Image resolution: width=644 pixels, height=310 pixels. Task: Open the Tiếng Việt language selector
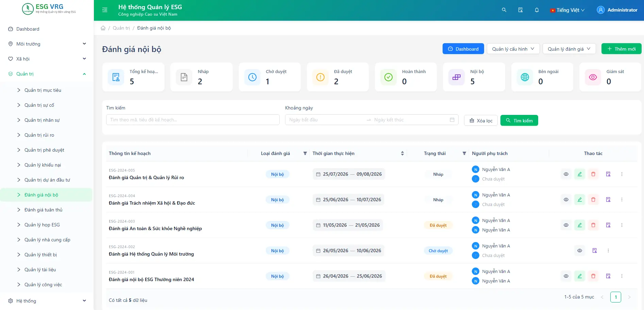568,10
